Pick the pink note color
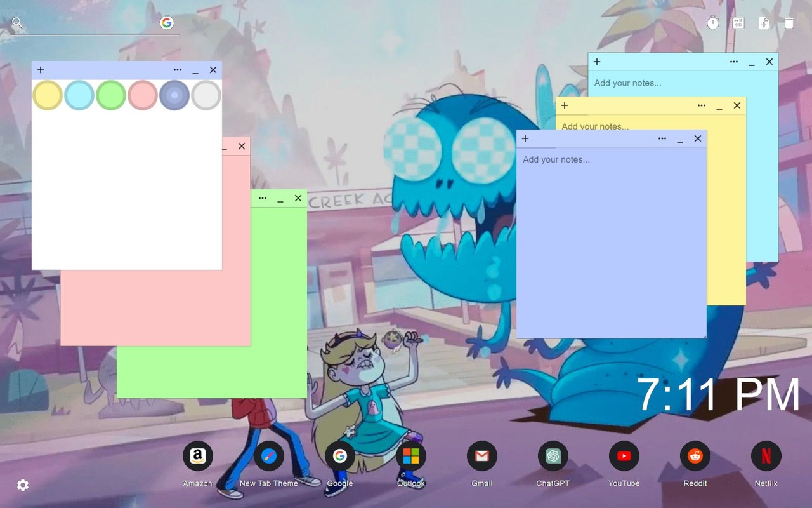The height and width of the screenshot is (508, 812). tap(143, 95)
